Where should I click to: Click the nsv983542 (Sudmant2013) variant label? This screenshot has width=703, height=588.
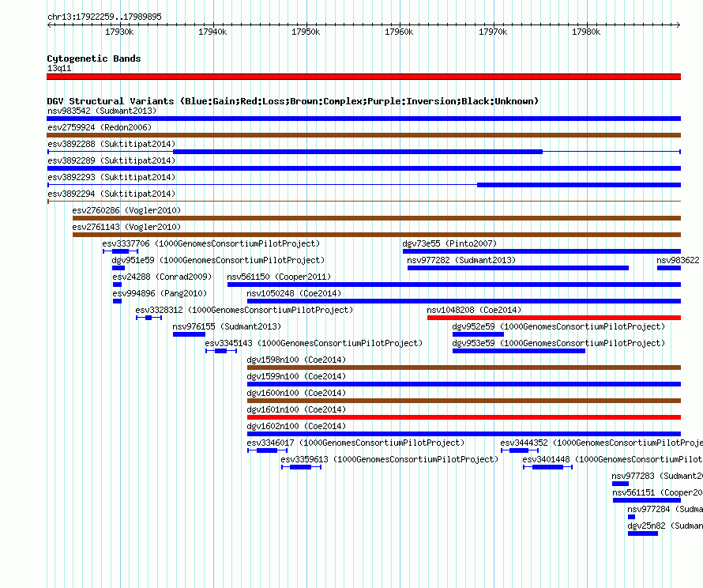[102, 111]
